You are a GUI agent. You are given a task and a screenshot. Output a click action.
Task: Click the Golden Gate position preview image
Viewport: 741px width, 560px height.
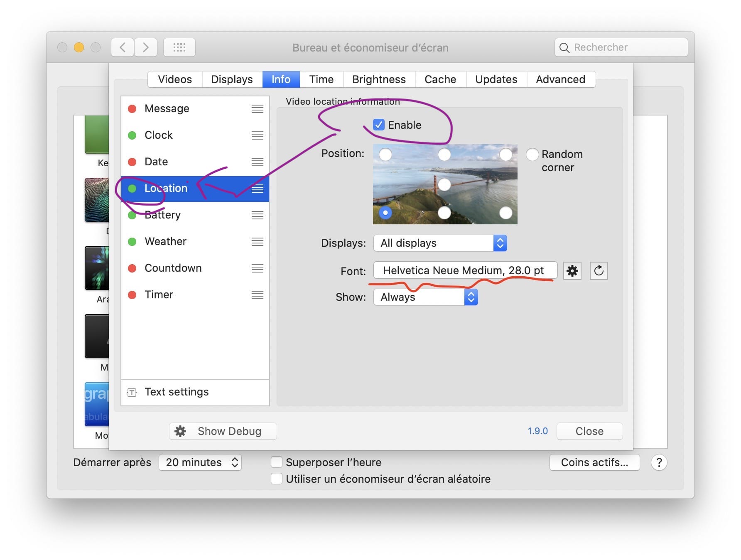[x=445, y=184]
